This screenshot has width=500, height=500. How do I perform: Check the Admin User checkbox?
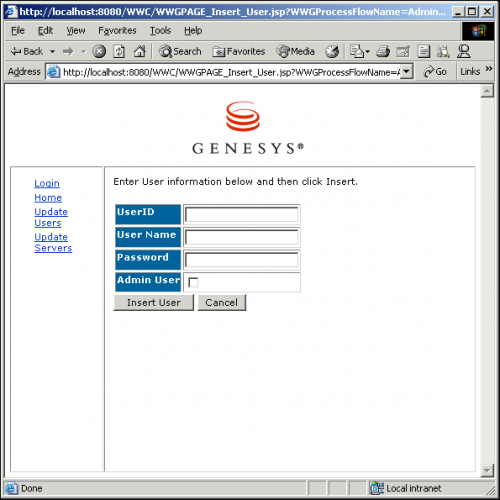tap(193, 282)
